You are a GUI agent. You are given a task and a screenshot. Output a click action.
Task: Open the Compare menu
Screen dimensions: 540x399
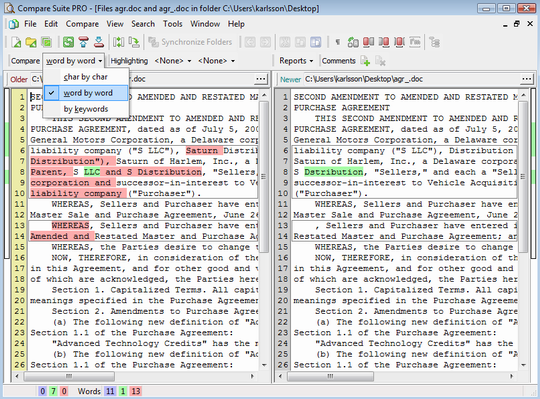click(82, 24)
